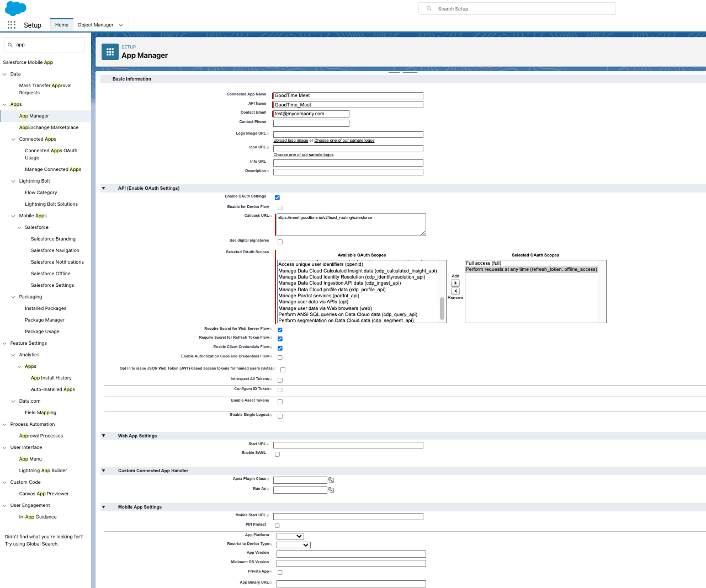
Task: Open the Restrict to Device Type dropdown
Action: [293, 544]
